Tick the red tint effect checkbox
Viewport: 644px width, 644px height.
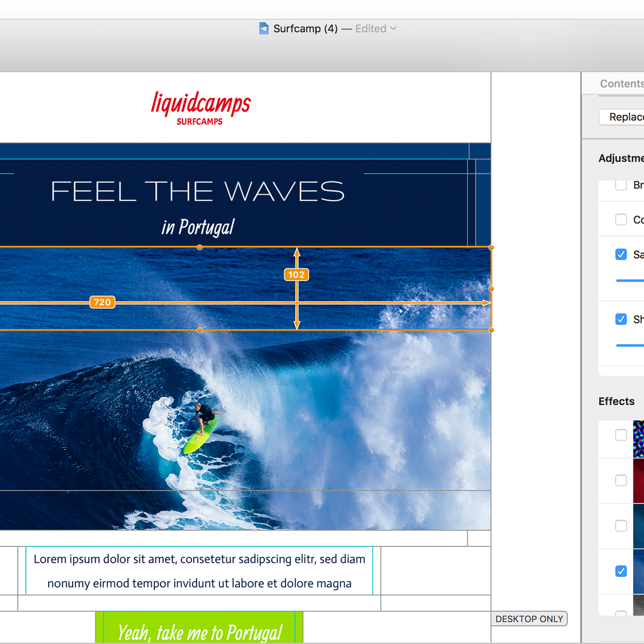click(x=621, y=480)
